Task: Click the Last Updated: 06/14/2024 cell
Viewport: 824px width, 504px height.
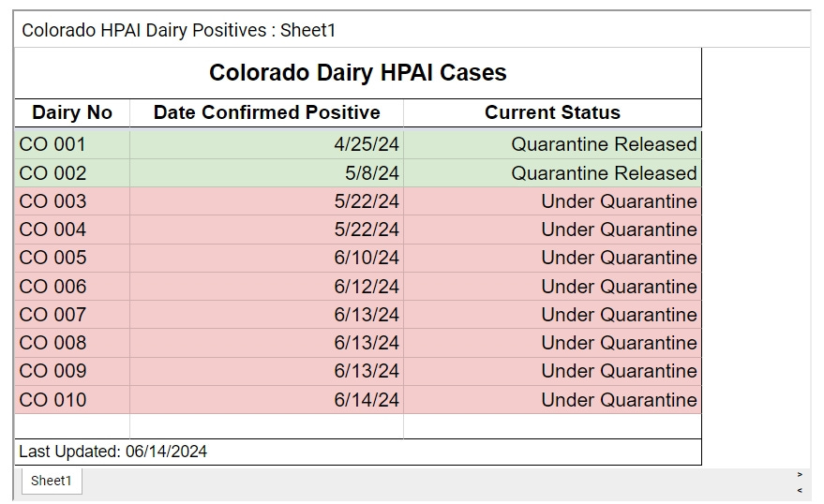Action: click(358, 452)
